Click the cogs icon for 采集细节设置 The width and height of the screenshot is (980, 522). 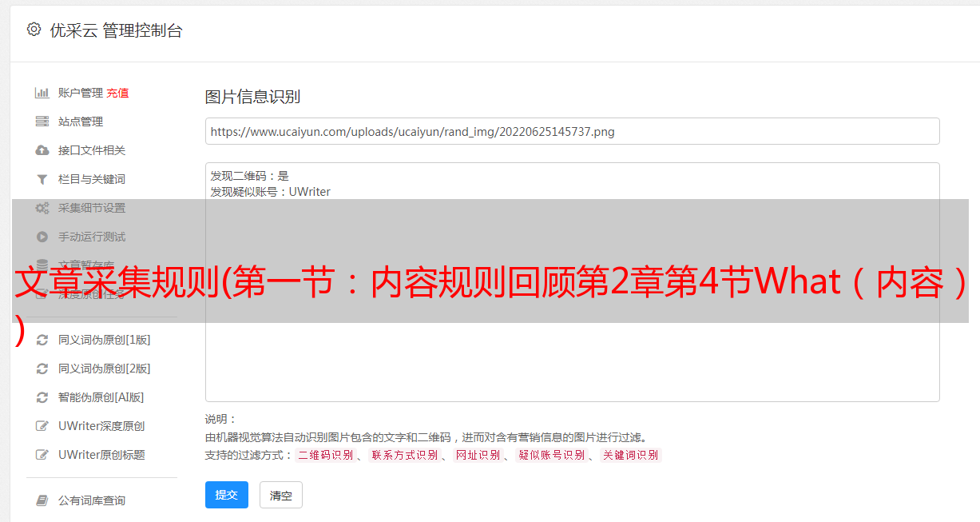(42, 208)
